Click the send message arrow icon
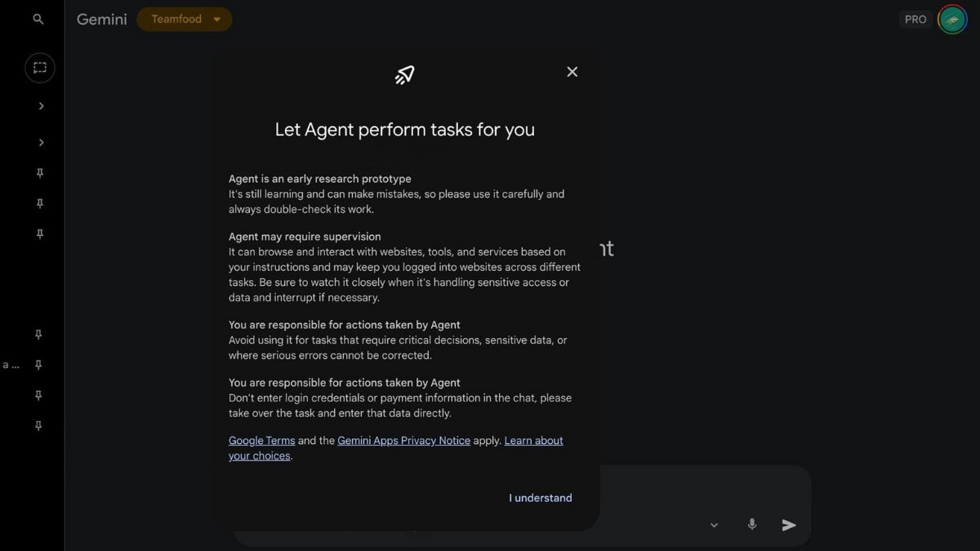980x551 pixels. click(x=788, y=525)
